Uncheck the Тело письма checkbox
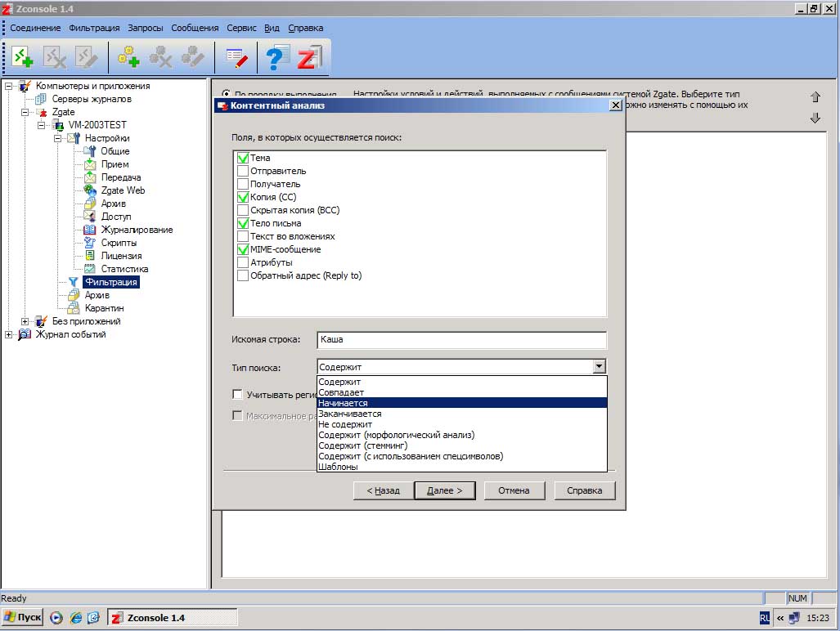Image resolution: width=840 pixels, height=631 pixels. click(243, 223)
